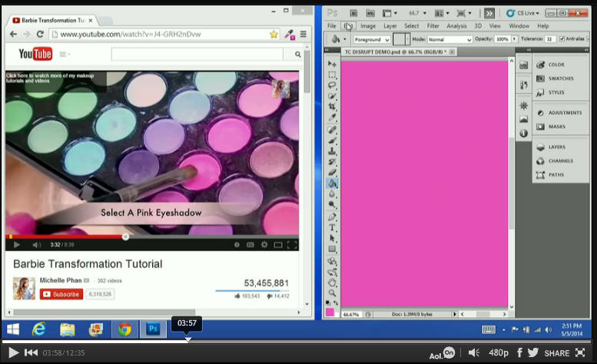Click the YouTube search input field
597x364 pixels.
click(197, 55)
